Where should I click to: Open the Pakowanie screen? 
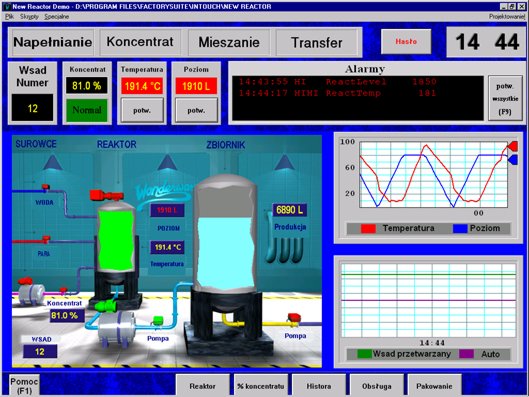point(434,386)
